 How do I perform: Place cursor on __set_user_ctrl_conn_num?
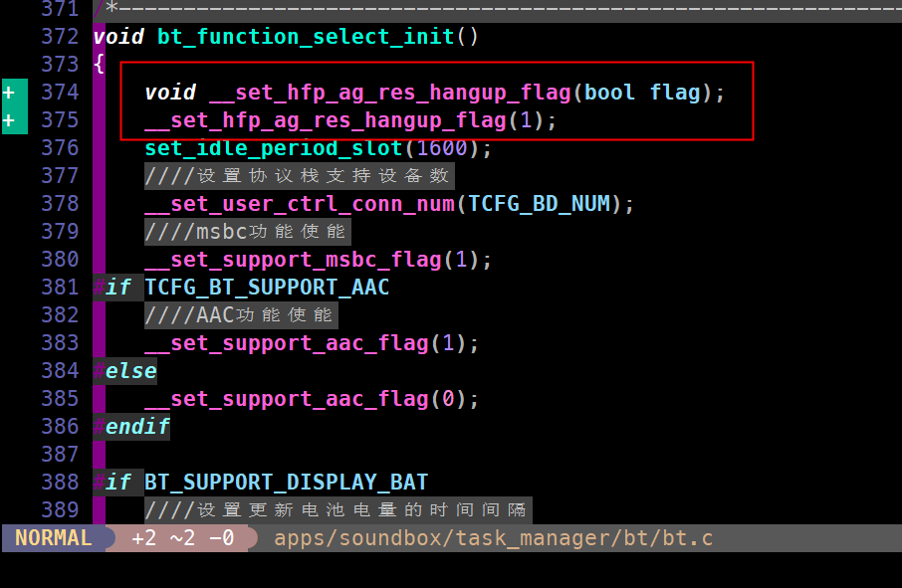pyautogui.click(x=300, y=204)
